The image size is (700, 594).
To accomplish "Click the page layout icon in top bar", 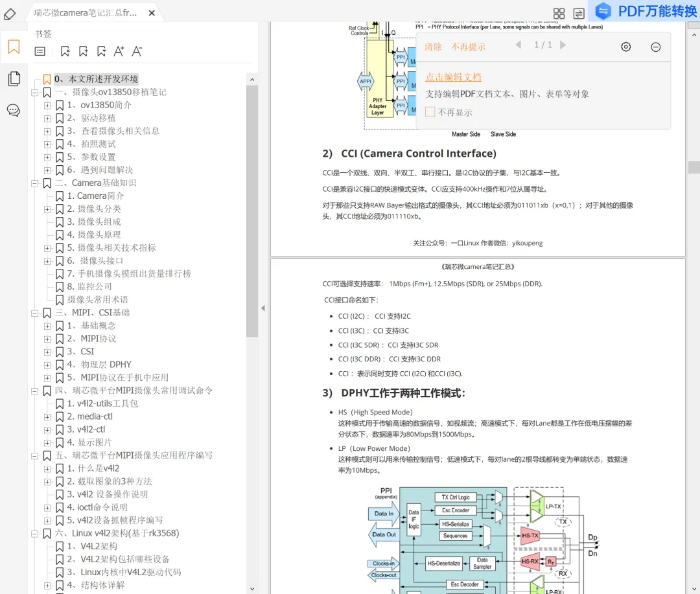I will [579, 14].
